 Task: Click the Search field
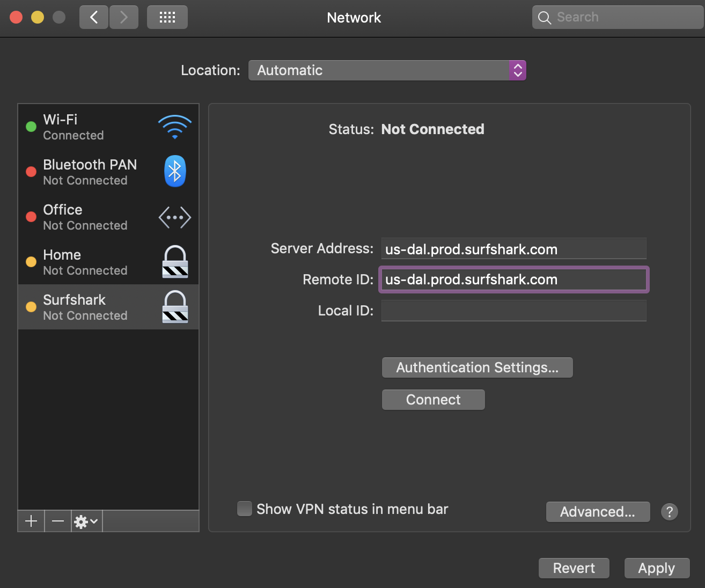click(618, 17)
